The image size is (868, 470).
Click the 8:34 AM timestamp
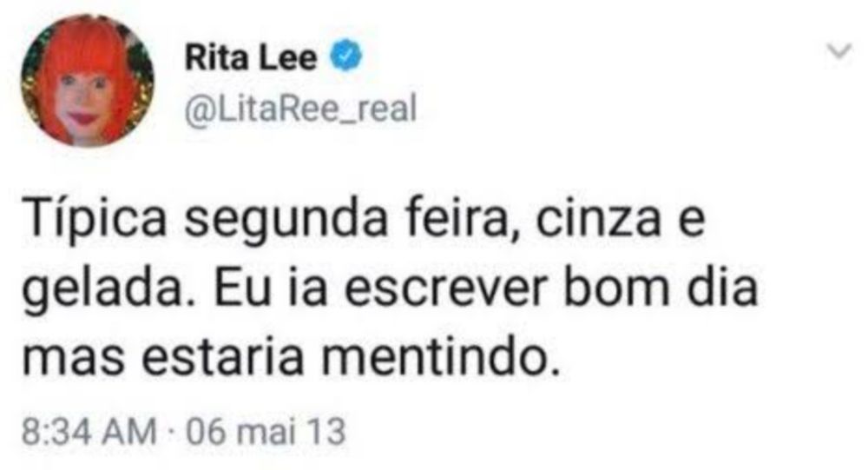(x=89, y=432)
